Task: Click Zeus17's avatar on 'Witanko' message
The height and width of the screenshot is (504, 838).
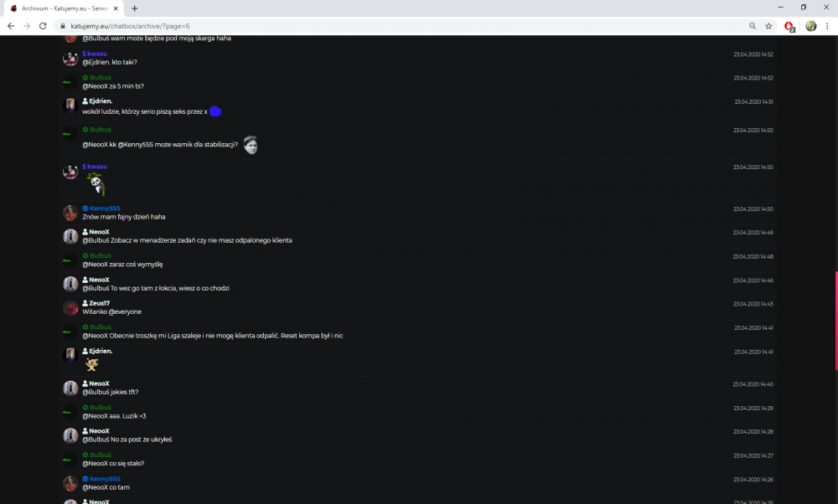Action: pyautogui.click(x=70, y=307)
